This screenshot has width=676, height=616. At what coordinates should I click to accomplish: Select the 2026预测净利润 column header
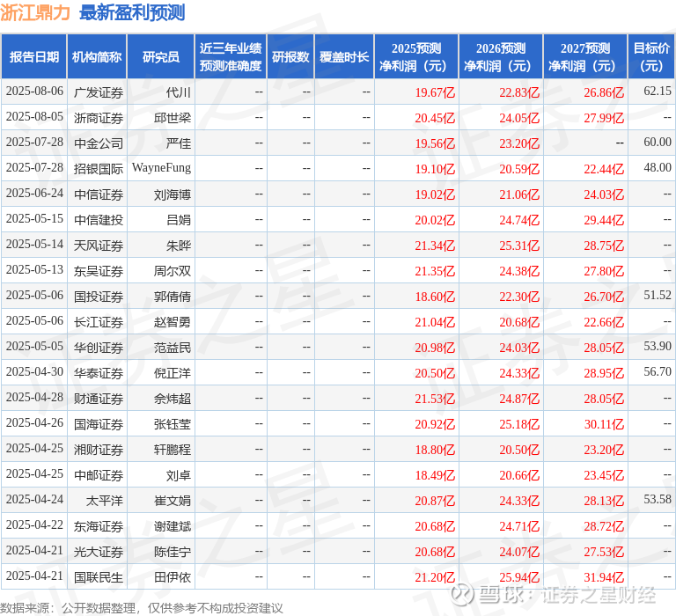501,57
